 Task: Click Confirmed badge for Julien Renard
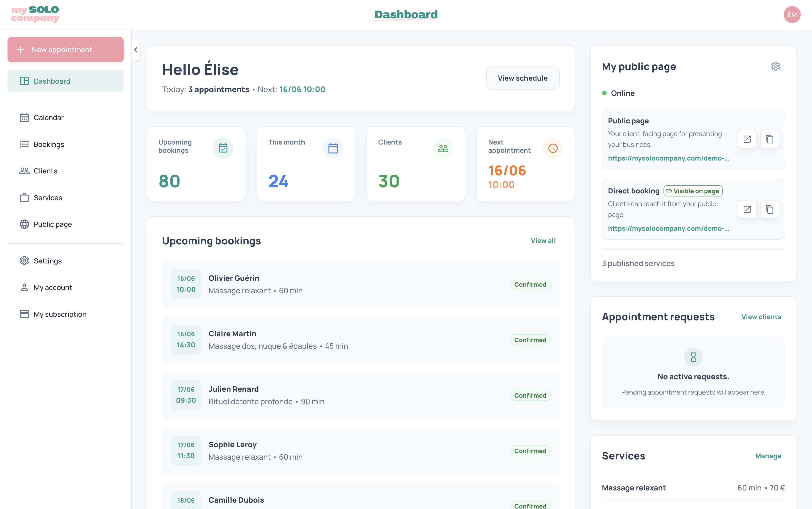pos(530,395)
